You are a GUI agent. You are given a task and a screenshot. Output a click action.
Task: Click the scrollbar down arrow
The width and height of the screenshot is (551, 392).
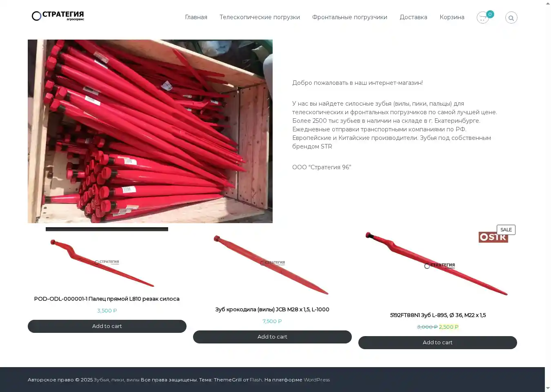click(x=548, y=388)
